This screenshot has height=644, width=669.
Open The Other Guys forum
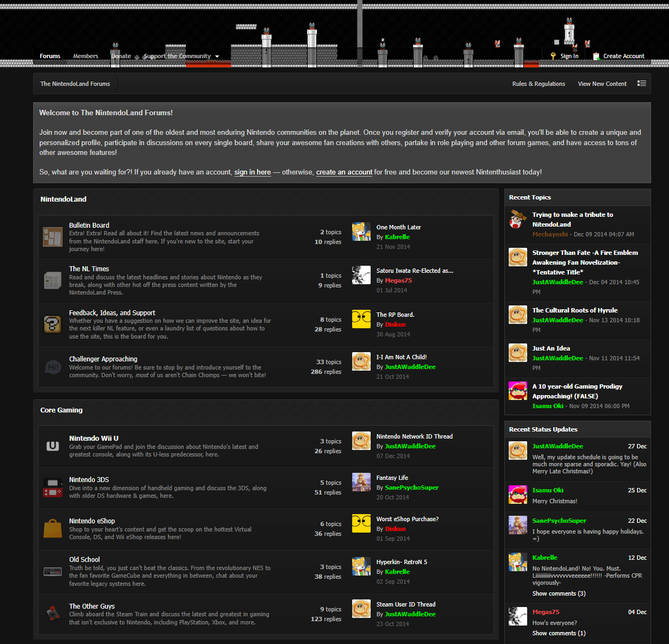pos(92,606)
